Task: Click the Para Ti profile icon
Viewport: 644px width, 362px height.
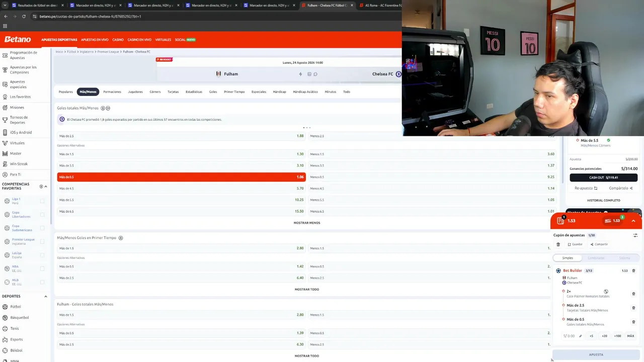Action: (5, 174)
